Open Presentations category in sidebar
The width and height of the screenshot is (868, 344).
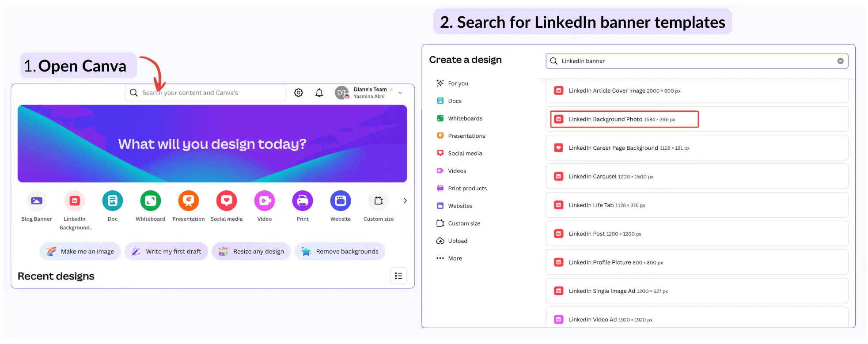pos(461,136)
